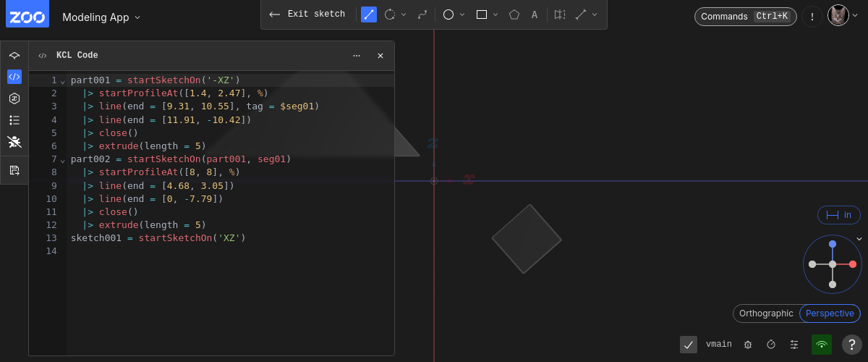The width and height of the screenshot is (868, 362).
Task: Select the Text tool
Action: 535,14
